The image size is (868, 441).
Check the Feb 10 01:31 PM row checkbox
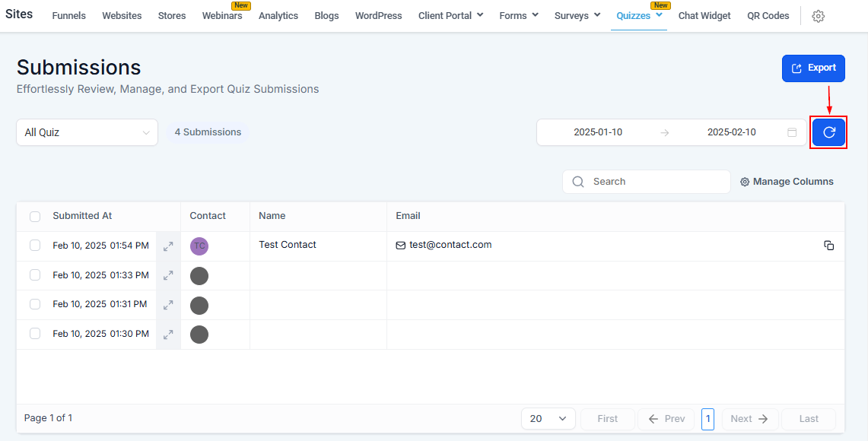(x=35, y=304)
